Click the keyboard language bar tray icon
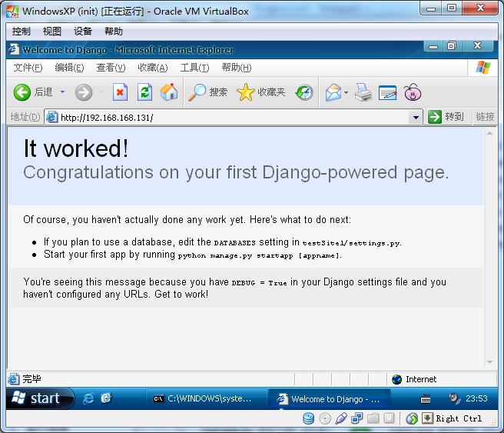Viewport: 504px width, 433px height. click(426, 399)
